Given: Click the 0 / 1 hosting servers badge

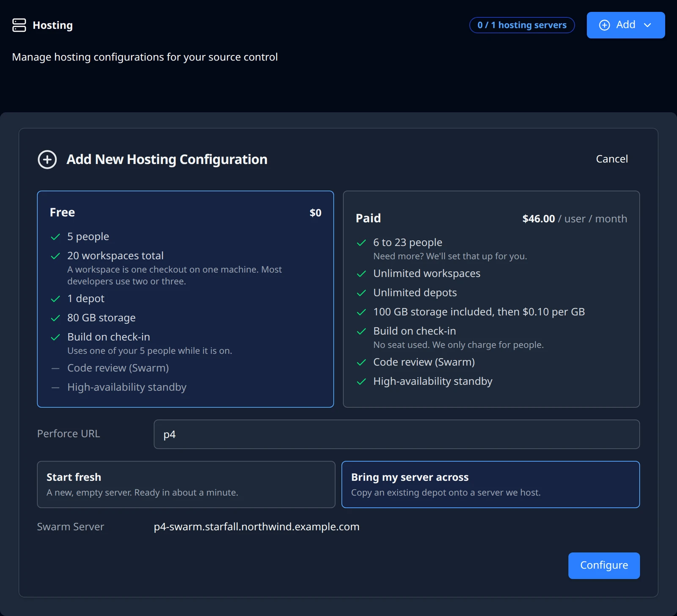Looking at the screenshot, I should (522, 25).
